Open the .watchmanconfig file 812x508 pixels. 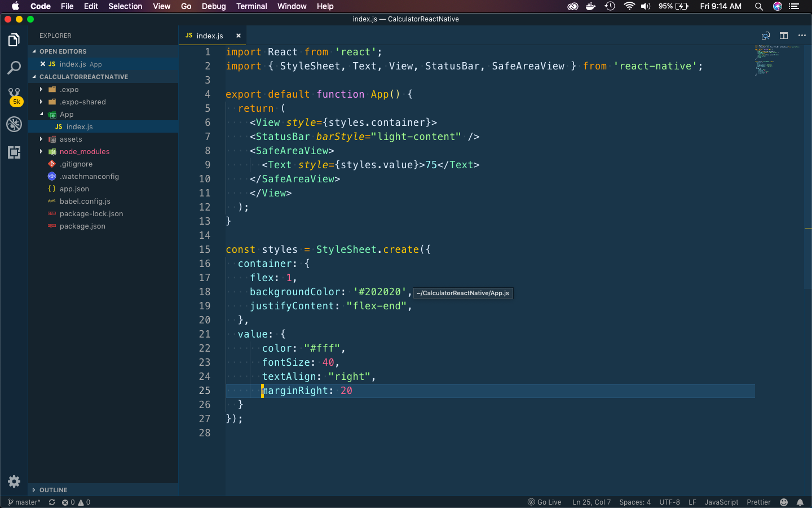pyautogui.click(x=103, y=176)
